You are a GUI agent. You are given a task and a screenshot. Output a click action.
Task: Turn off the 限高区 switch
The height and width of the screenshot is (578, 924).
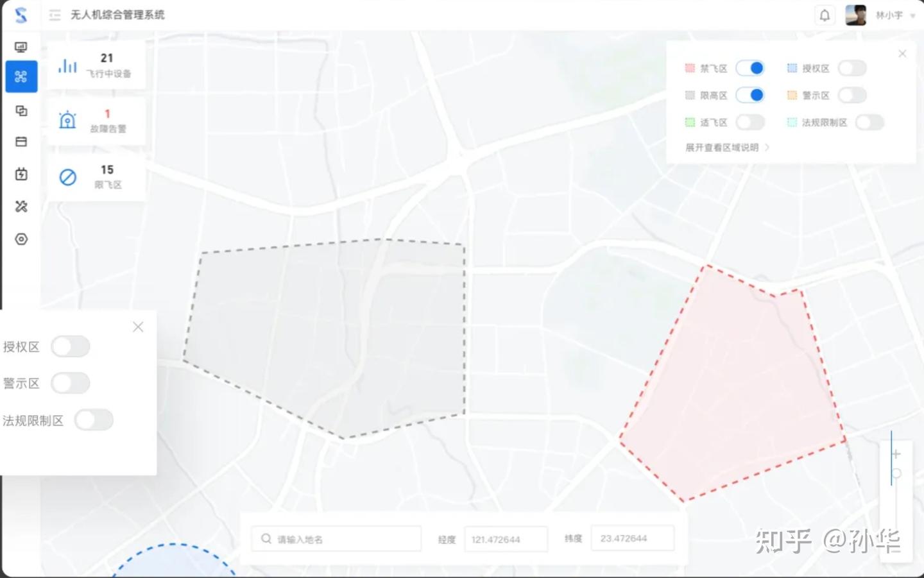(x=750, y=95)
